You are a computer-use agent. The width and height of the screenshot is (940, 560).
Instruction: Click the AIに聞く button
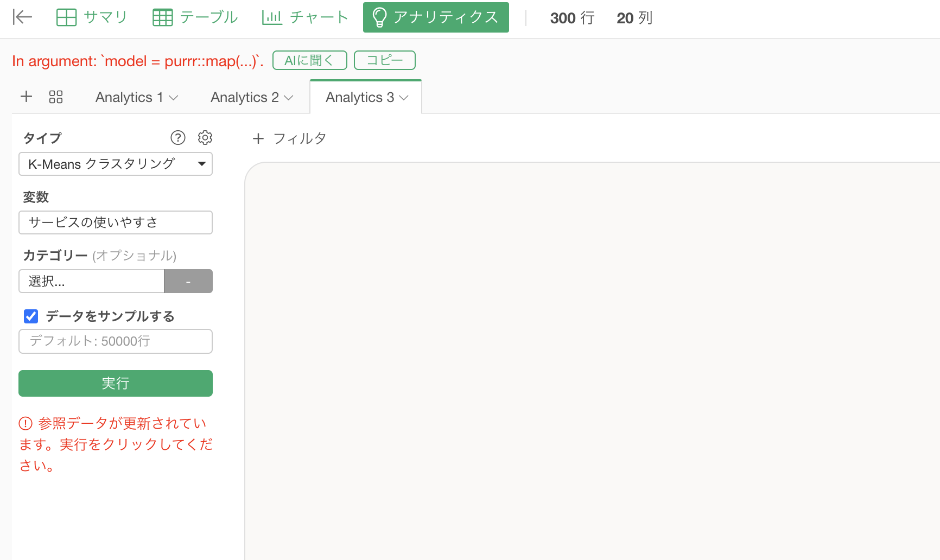coord(309,60)
